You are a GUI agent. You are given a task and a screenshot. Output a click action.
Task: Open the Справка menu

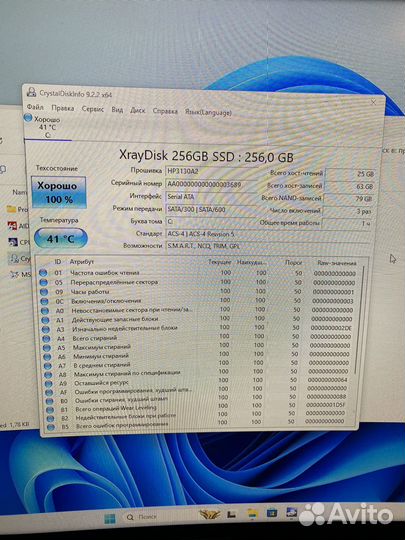point(165,111)
